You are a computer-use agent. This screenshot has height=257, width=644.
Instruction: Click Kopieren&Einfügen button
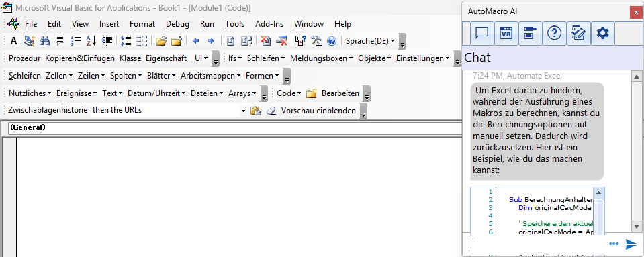80,58
